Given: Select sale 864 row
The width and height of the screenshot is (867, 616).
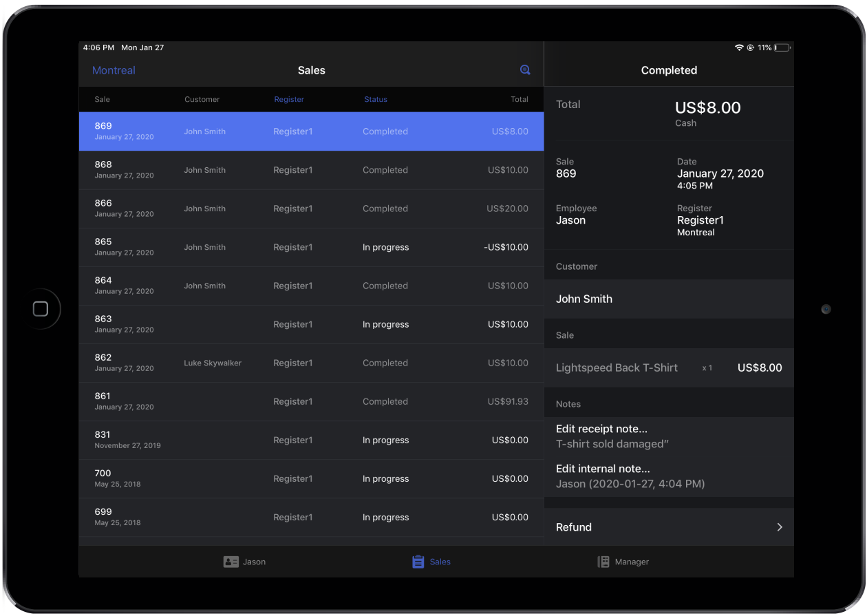Looking at the screenshot, I should point(311,286).
